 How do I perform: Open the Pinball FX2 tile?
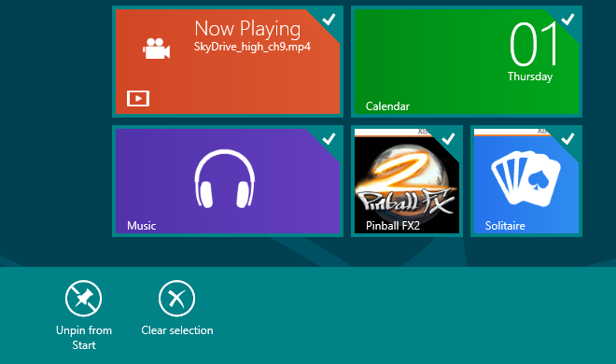click(407, 181)
